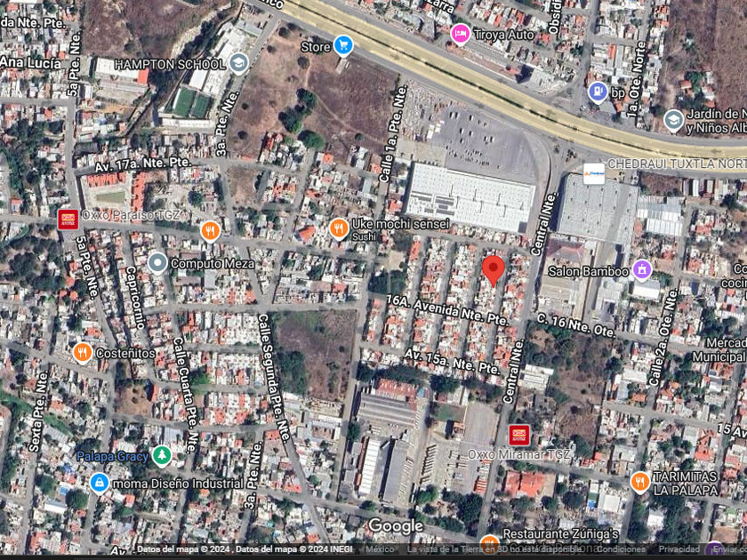Open the Jardín de Niños school icon

tap(673, 121)
